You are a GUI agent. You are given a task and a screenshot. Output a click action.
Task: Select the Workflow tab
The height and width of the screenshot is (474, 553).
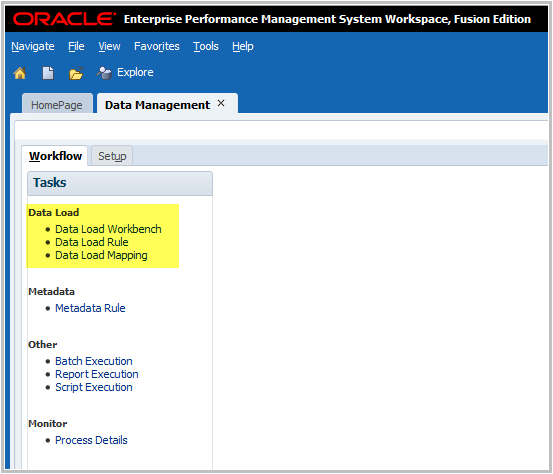(55, 156)
